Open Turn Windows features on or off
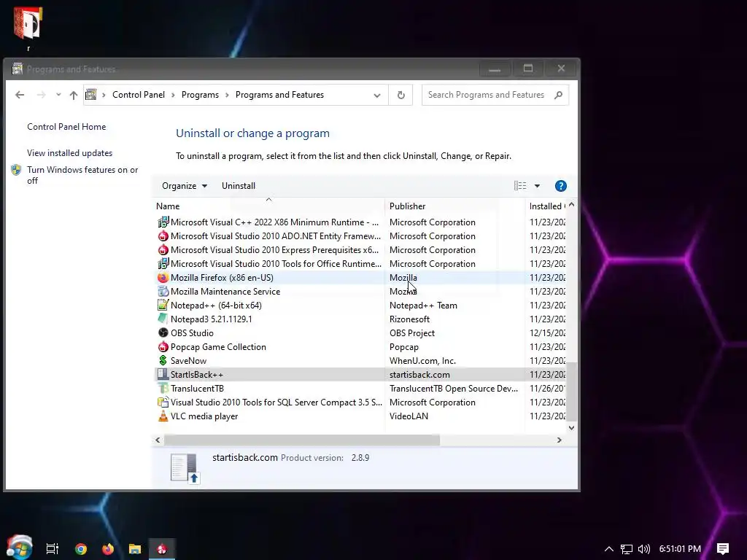 pos(82,175)
